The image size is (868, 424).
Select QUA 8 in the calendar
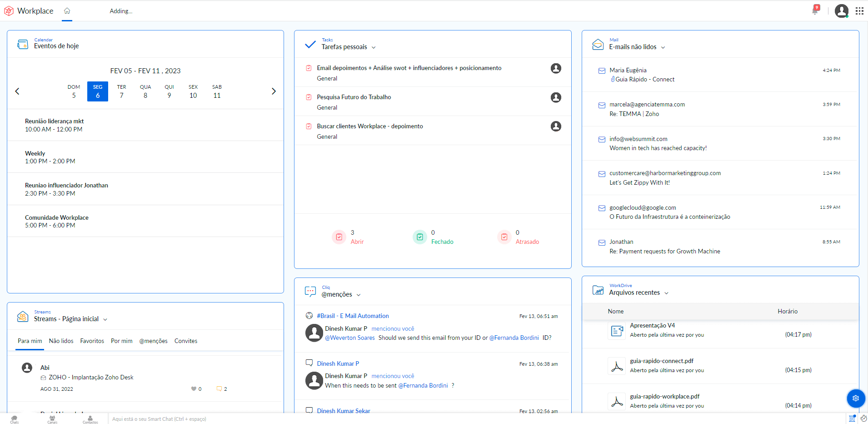coord(145,91)
